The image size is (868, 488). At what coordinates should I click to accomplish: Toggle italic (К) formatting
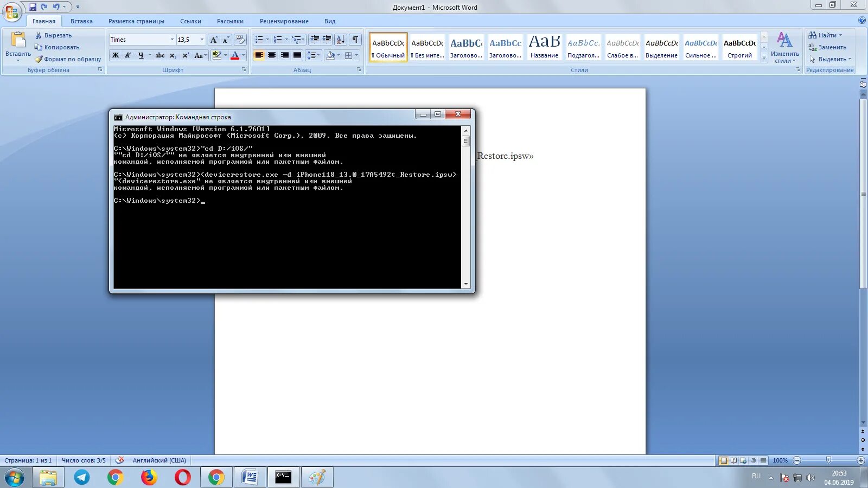(x=128, y=55)
